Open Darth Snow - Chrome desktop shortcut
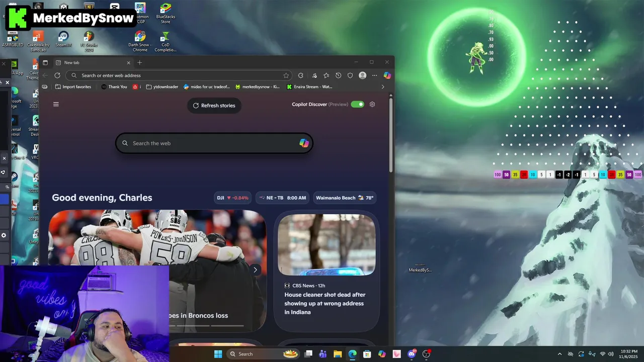The height and width of the screenshot is (362, 644). coord(140,42)
